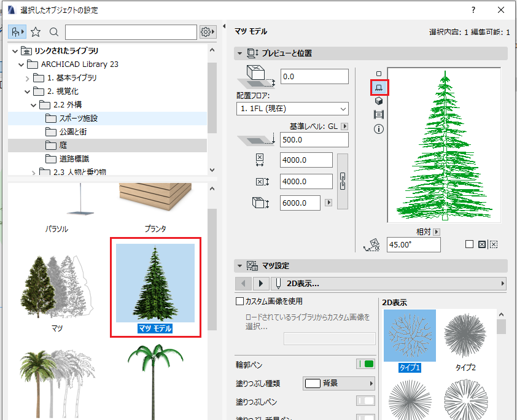517x420 pixels.
Task: Switch preview to front elevation view icon
Action: coord(379,87)
